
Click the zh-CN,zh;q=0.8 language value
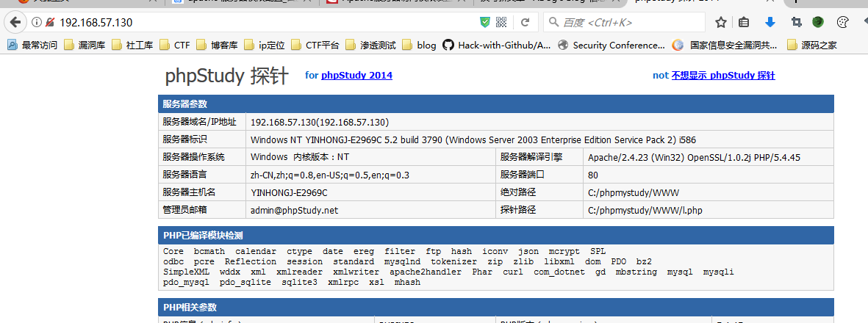[x=330, y=175]
